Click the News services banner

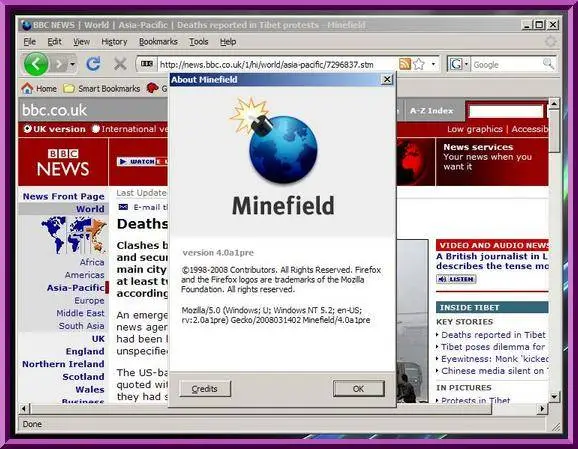pyautogui.click(x=492, y=161)
